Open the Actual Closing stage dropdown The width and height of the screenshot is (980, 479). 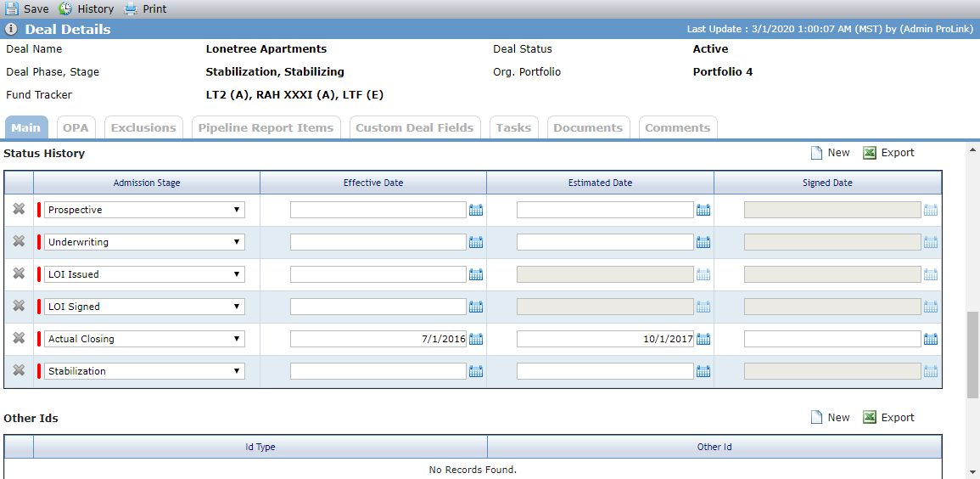point(144,339)
